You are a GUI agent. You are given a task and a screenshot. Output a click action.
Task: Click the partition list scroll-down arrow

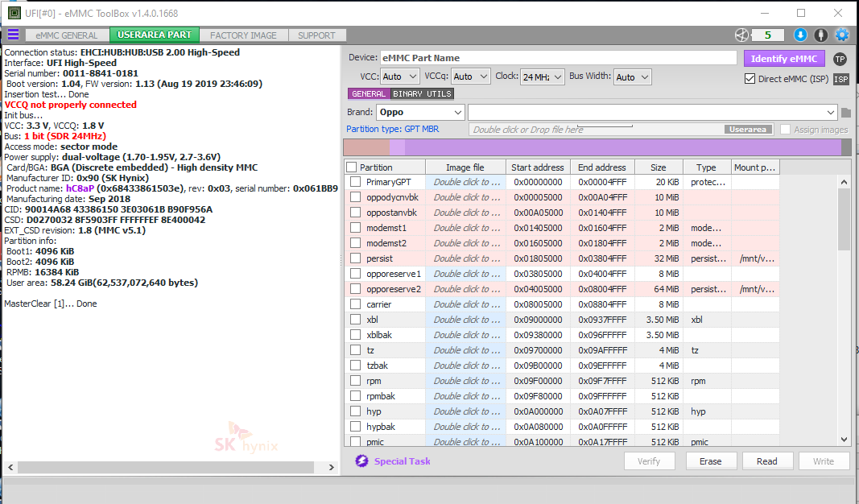[844, 440]
